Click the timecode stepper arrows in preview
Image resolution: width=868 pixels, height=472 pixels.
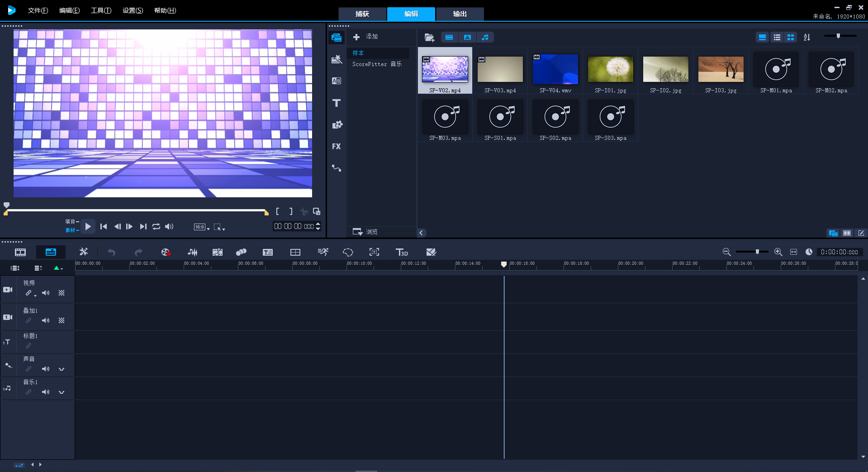pos(318,226)
